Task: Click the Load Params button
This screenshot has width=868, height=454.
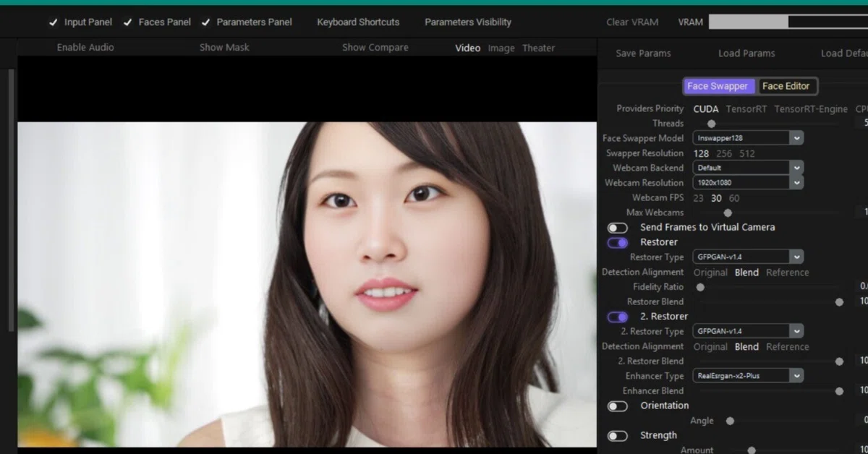Action: [746, 53]
